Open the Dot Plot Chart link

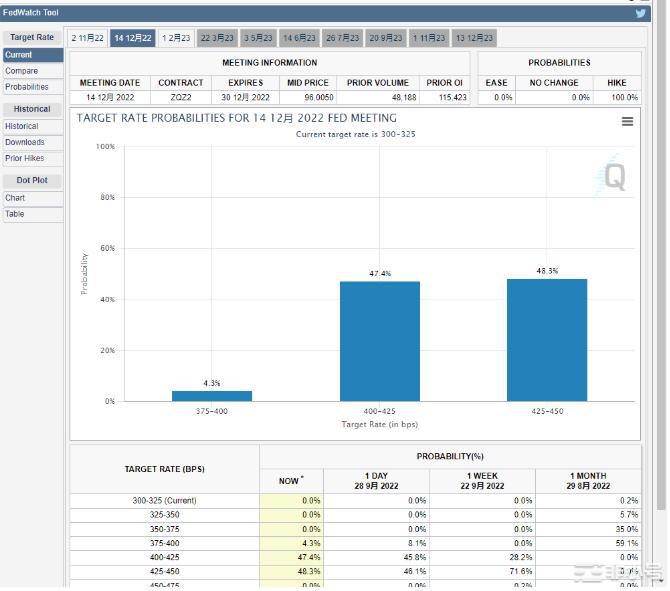[x=15, y=198]
